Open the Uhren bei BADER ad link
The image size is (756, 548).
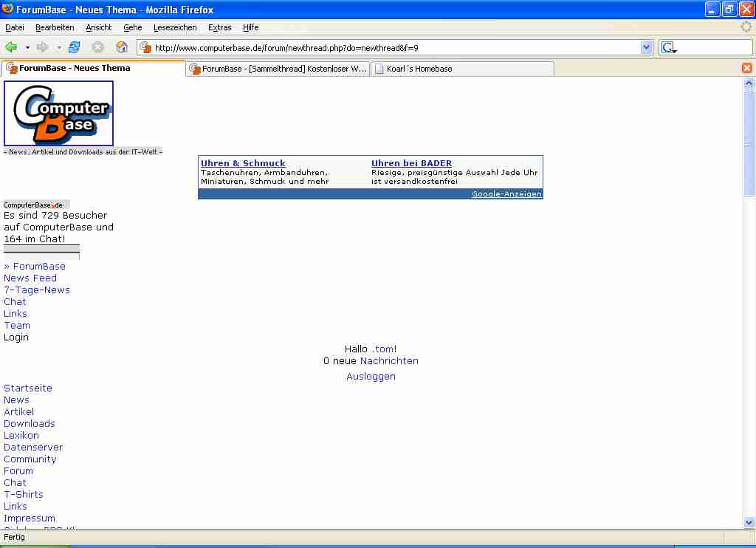point(412,163)
